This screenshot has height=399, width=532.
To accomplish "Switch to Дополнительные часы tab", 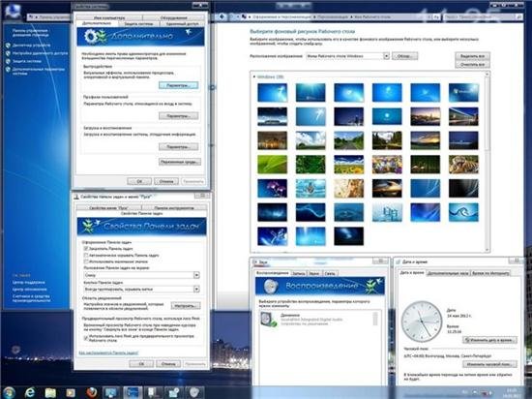I will (x=448, y=273).
